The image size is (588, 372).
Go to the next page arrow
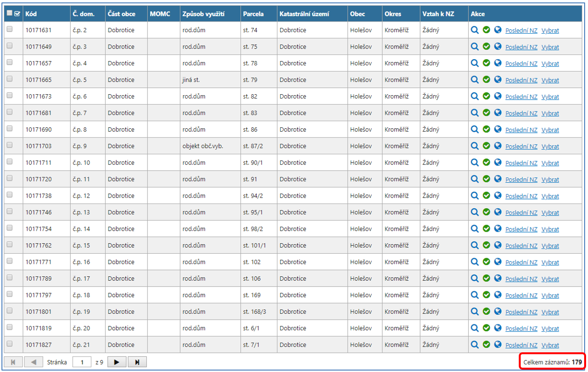pos(117,362)
